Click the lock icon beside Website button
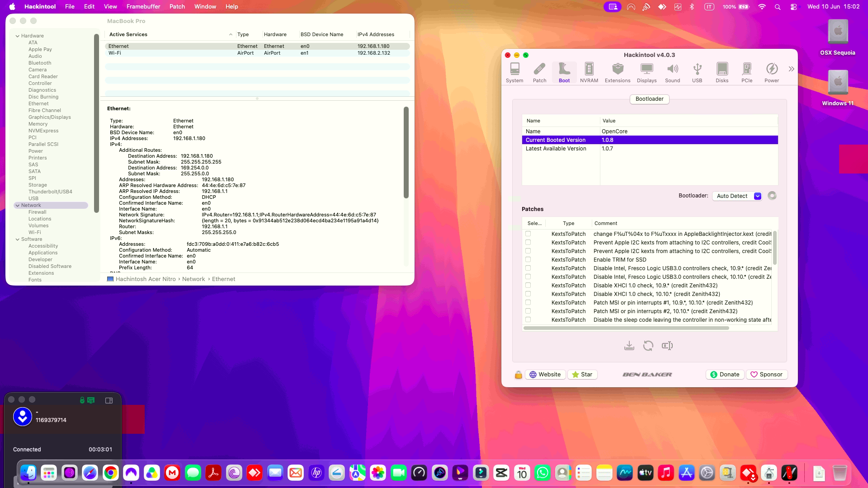868x488 pixels. tap(519, 375)
